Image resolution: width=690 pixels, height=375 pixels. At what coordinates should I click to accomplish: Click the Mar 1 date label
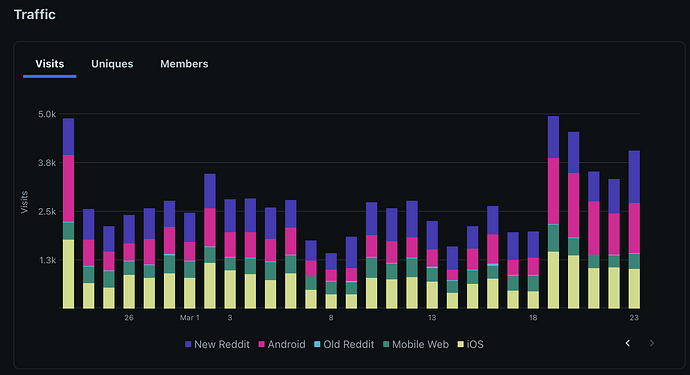point(190,318)
